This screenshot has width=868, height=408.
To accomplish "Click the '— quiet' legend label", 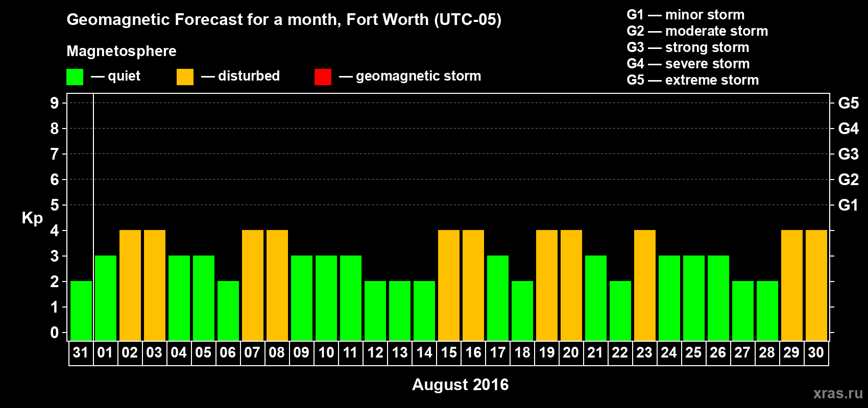I will (x=115, y=76).
